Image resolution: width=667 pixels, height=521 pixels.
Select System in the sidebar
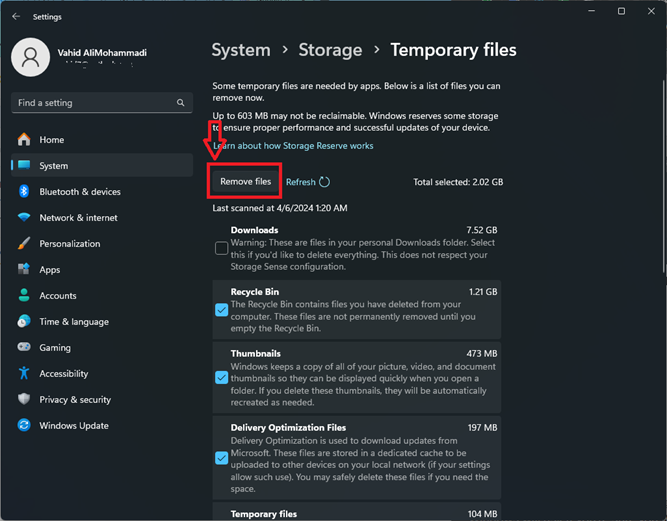102,165
